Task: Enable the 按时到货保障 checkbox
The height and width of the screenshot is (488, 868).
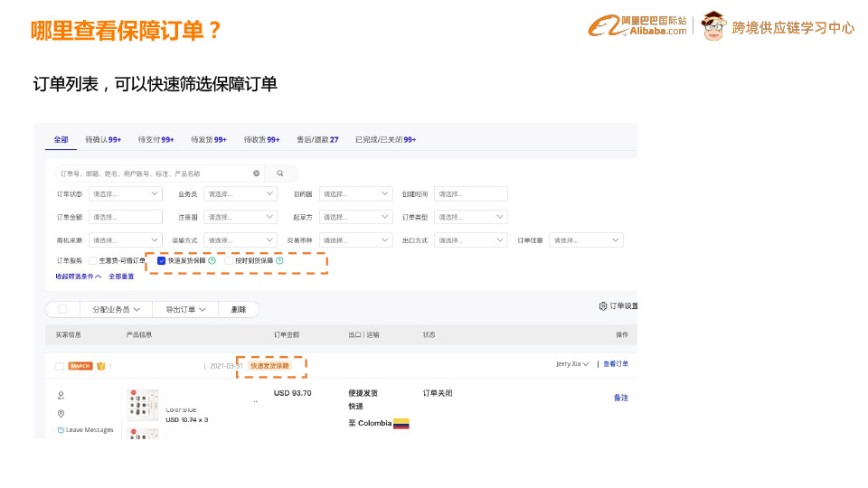Action: pos(229,261)
